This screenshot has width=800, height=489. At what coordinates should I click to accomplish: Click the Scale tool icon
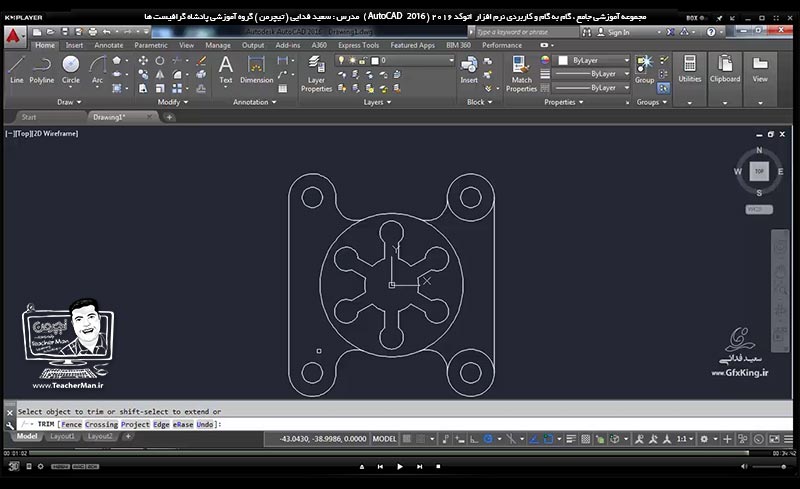160,88
